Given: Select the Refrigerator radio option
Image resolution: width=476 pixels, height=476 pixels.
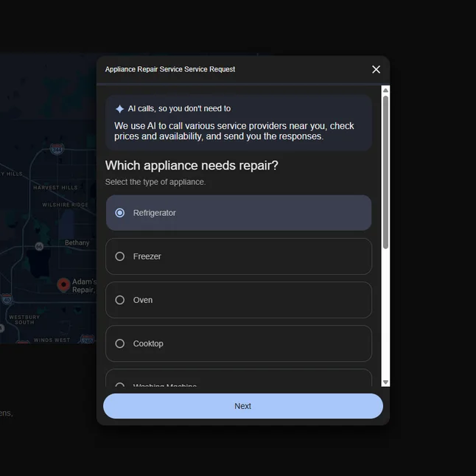Looking at the screenshot, I should click(x=239, y=213).
